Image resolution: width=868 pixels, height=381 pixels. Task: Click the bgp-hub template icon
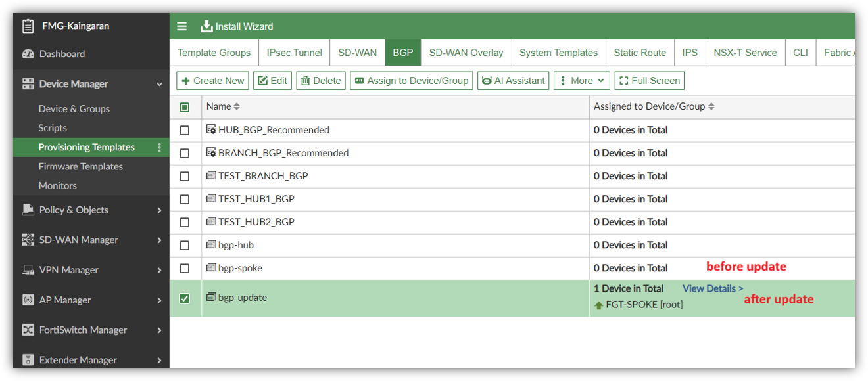click(211, 245)
